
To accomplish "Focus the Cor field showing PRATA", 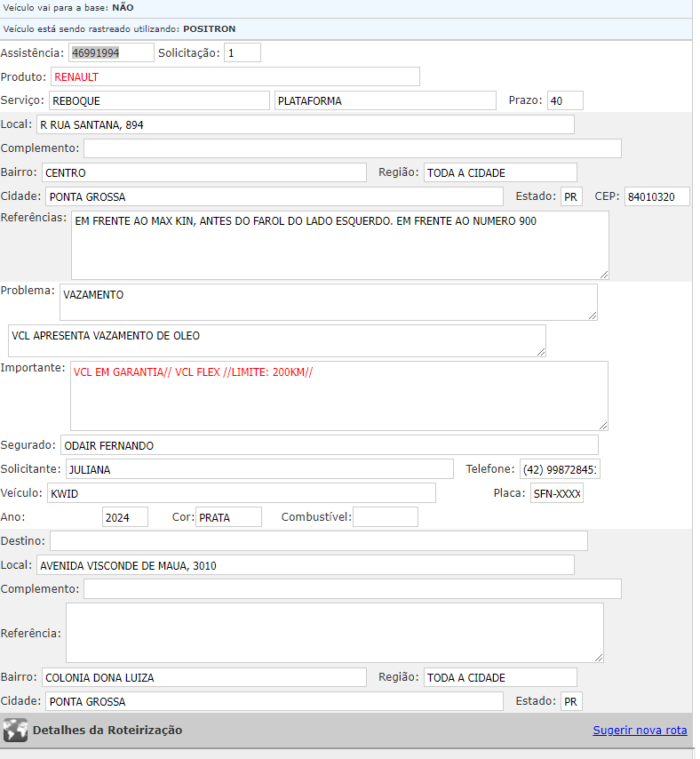I will [228, 517].
